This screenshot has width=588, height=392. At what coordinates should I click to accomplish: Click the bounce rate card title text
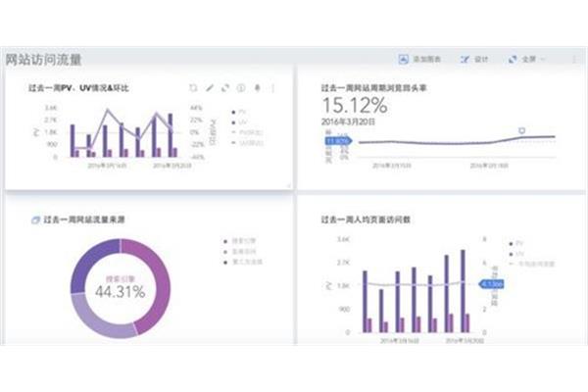pos(373,88)
